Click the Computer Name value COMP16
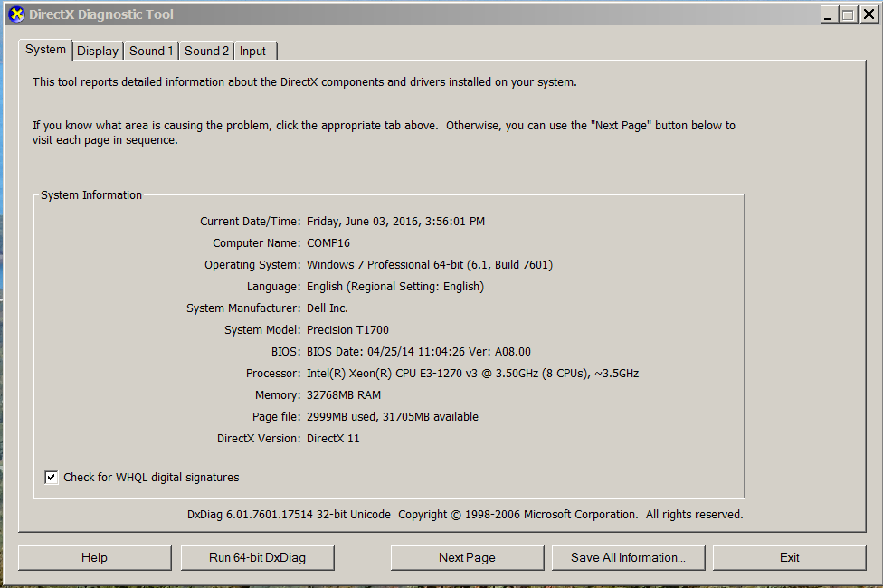The height and width of the screenshot is (588, 883). pyautogui.click(x=330, y=242)
